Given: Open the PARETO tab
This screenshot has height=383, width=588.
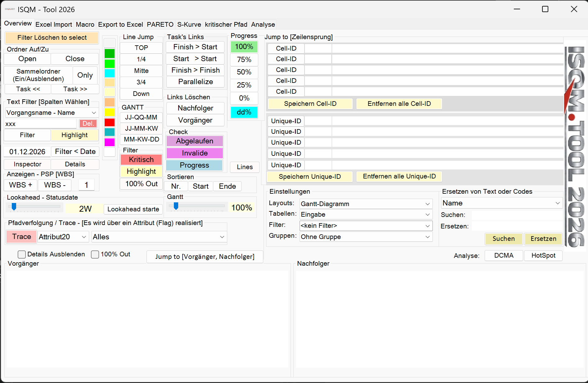Looking at the screenshot, I should (x=160, y=25).
